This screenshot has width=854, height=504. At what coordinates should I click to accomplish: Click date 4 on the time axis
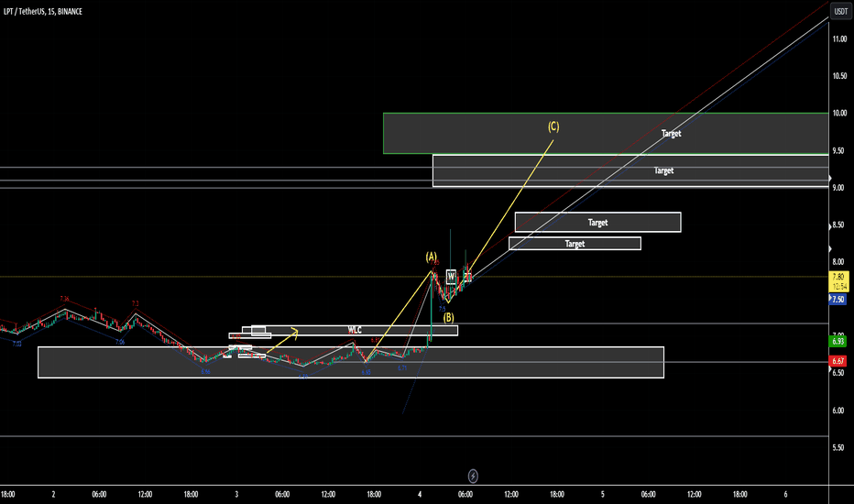click(x=420, y=494)
